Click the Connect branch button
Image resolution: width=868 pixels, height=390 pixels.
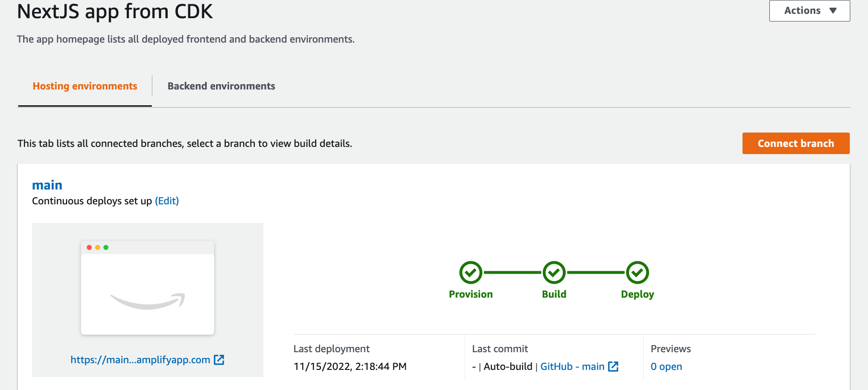coord(795,143)
